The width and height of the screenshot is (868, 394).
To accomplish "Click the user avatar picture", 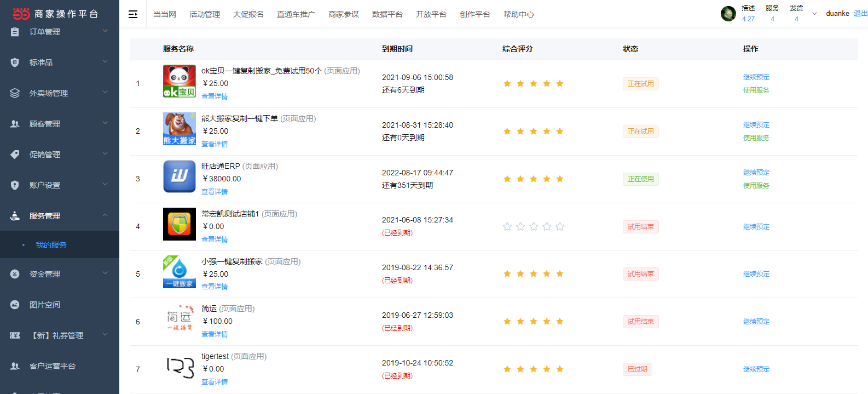I will click(728, 14).
